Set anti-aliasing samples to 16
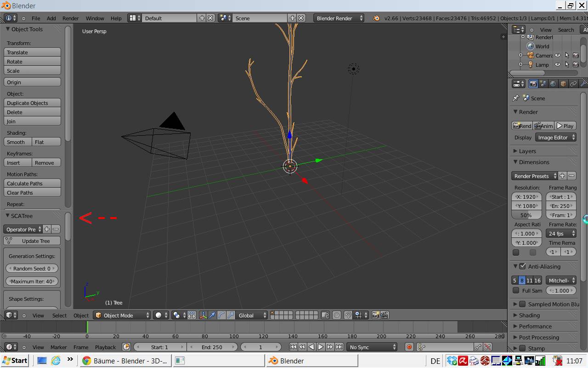 tap(537, 280)
